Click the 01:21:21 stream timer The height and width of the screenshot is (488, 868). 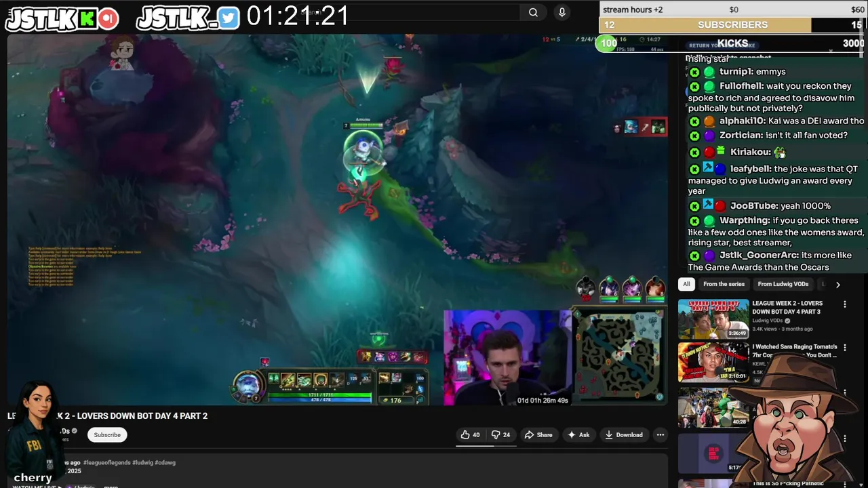coord(298,16)
